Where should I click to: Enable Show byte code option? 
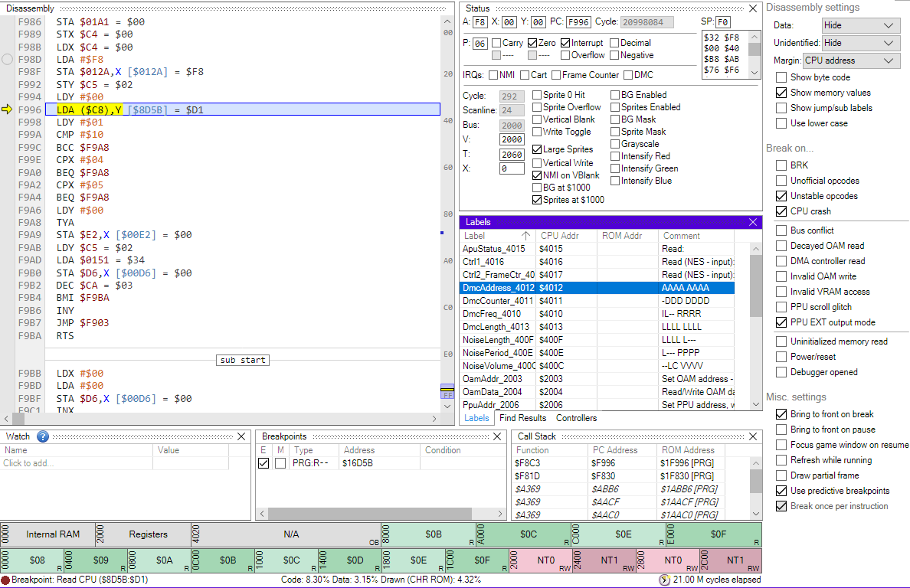coord(781,77)
